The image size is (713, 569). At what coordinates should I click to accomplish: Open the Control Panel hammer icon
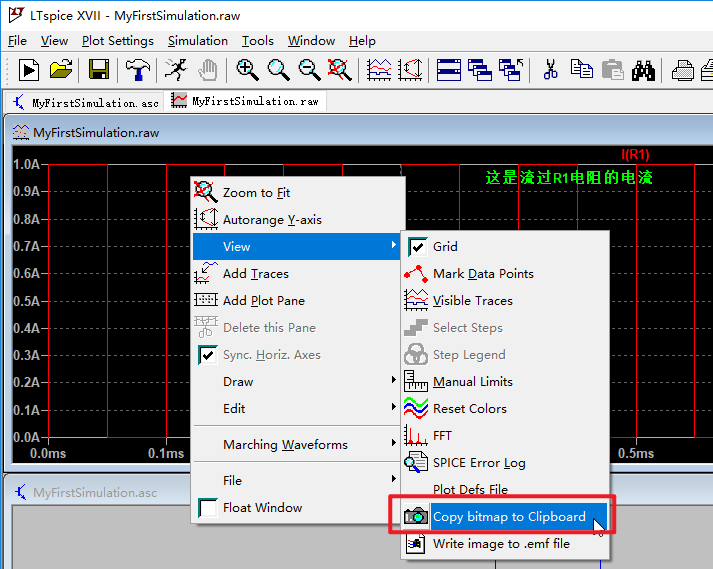coord(137,70)
